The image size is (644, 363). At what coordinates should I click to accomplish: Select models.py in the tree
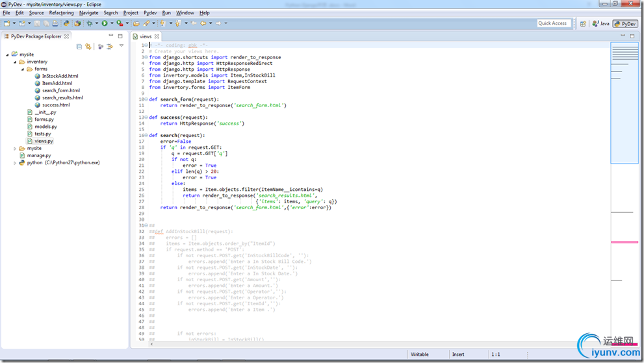point(45,127)
